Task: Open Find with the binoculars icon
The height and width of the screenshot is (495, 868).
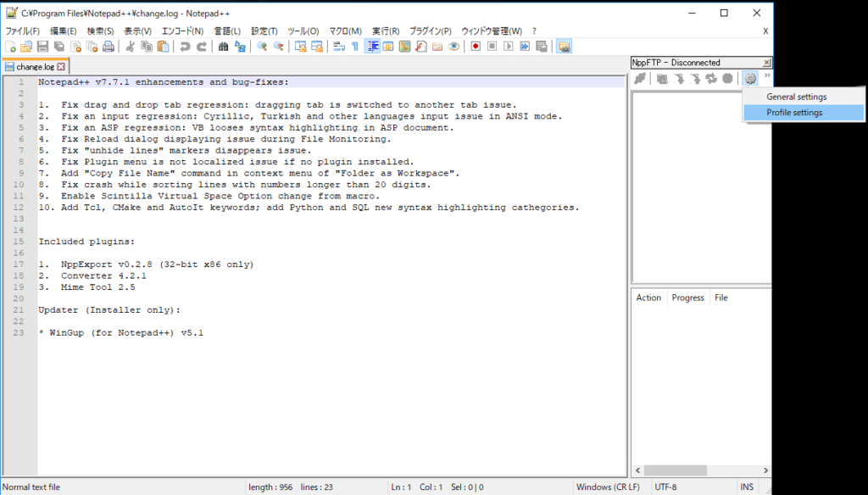Action: (x=223, y=47)
